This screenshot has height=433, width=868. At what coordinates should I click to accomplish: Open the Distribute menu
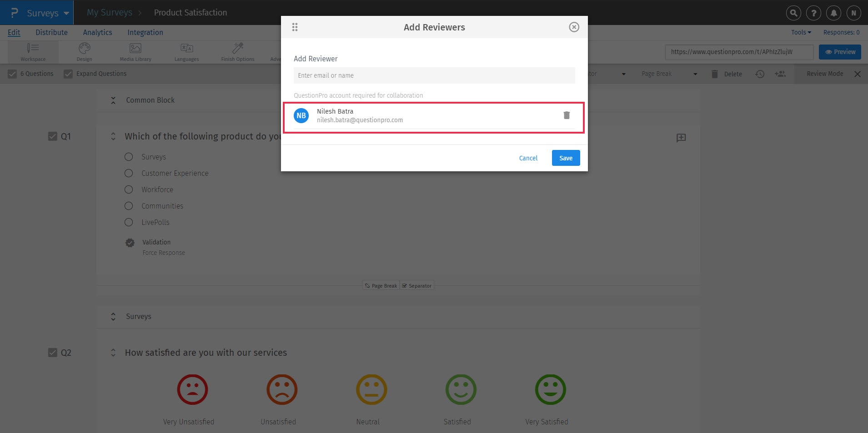51,32
